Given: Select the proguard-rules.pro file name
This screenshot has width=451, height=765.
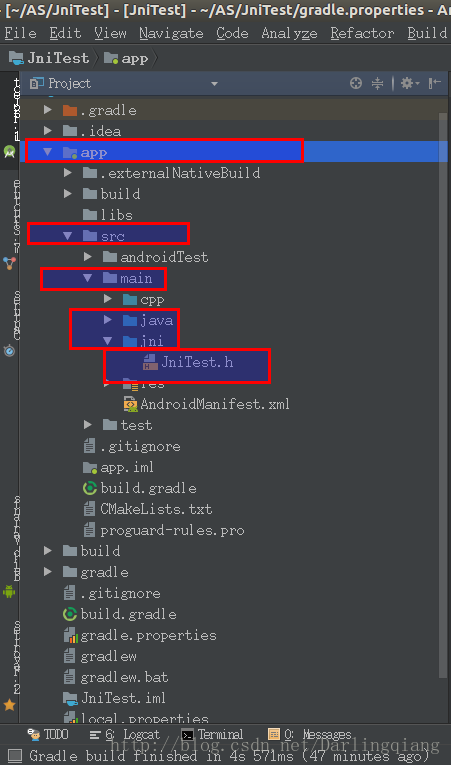Looking at the screenshot, I should (x=172, y=530).
